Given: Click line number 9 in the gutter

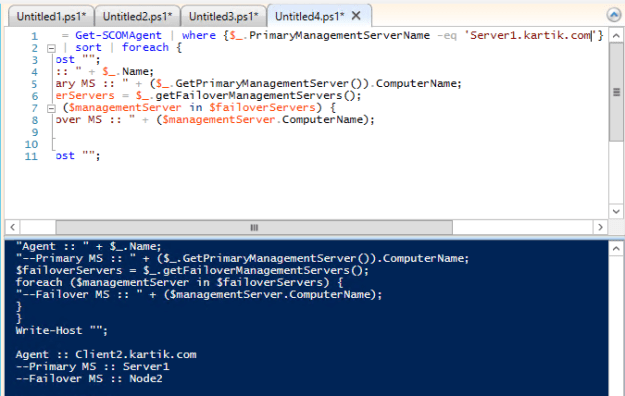Looking at the screenshot, I should [x=35, y=132].
